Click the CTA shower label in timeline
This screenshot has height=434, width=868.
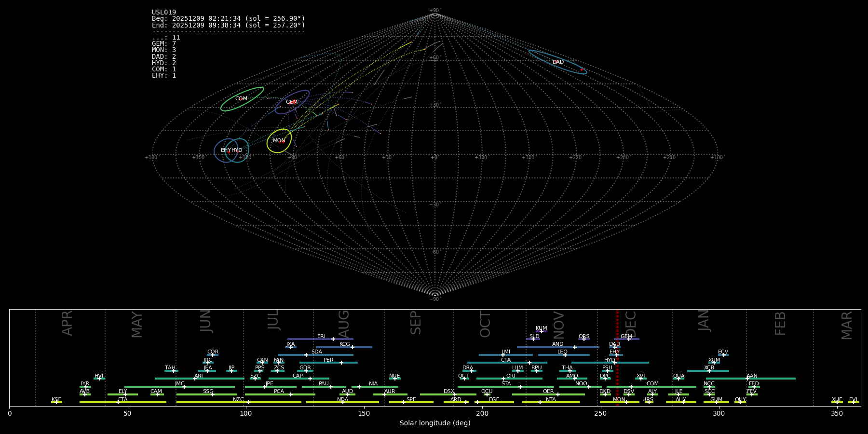506,360
